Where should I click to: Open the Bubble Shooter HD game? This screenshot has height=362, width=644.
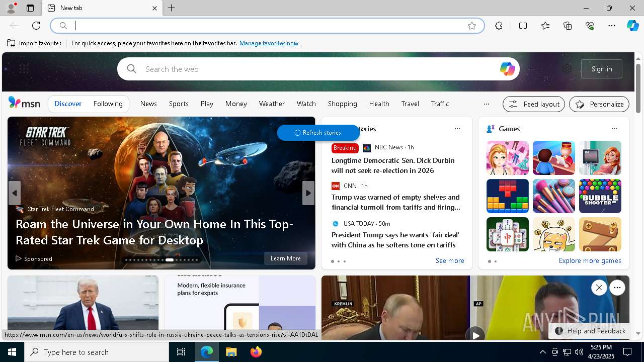click(x=600, y=196)
